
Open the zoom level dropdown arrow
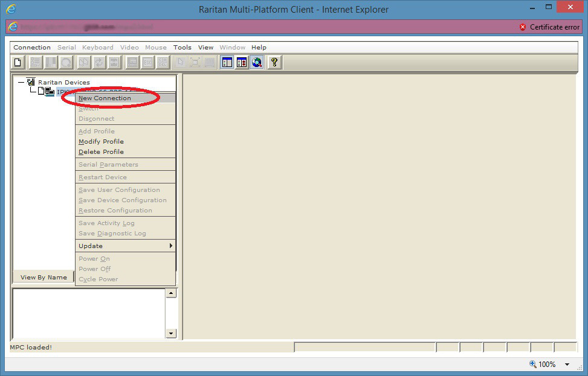click(x=567, y=365)
